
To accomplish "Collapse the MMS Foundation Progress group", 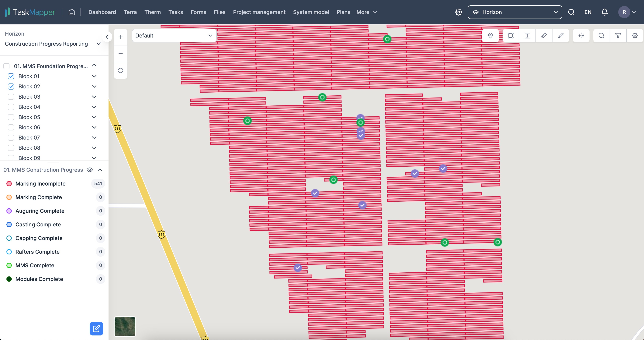I will tap(94, 65).
